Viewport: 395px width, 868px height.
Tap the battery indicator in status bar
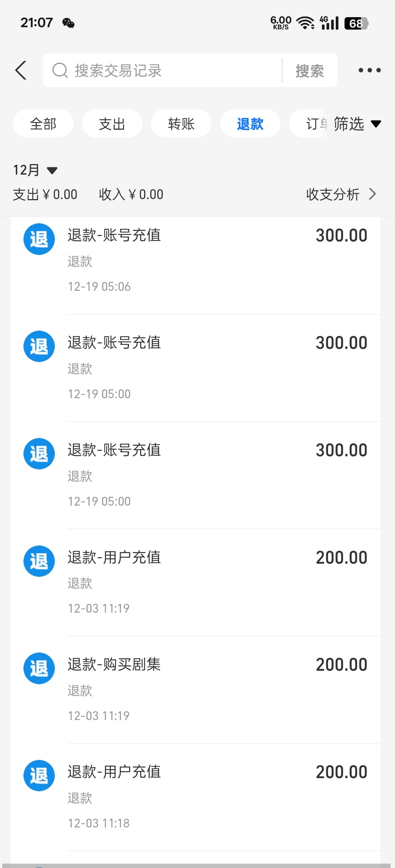point(356,23)
